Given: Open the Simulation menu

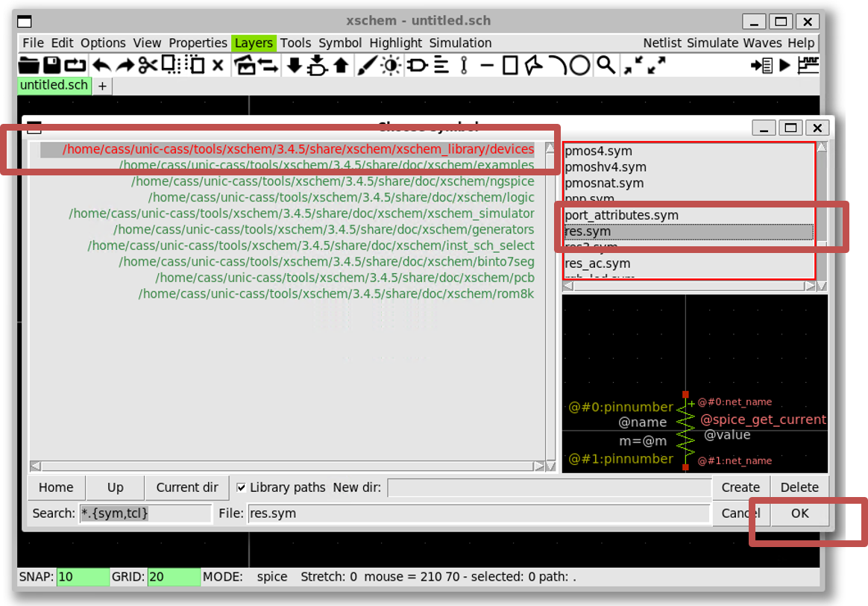Looking at the screenshot, I should click(460, 43).
